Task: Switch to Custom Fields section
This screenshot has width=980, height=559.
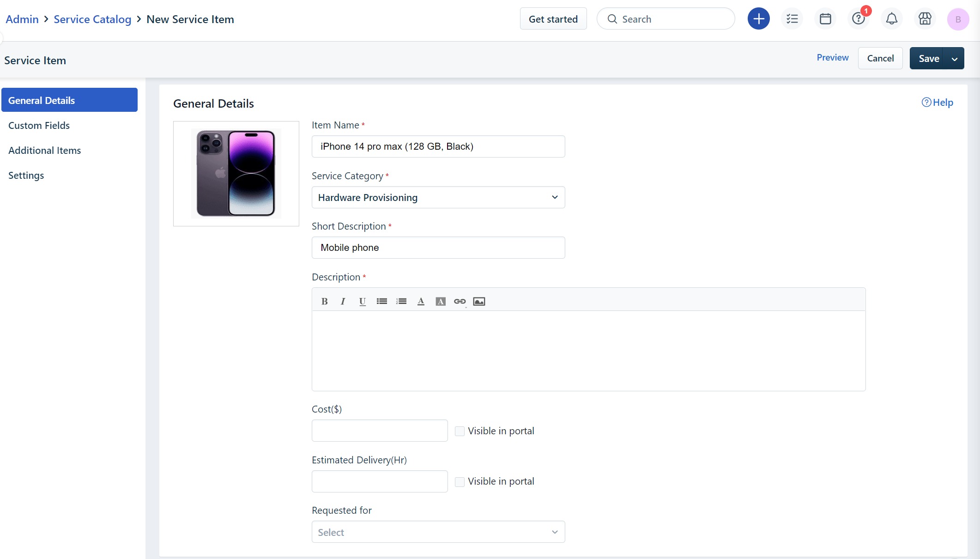Action: tap(39, 126)
